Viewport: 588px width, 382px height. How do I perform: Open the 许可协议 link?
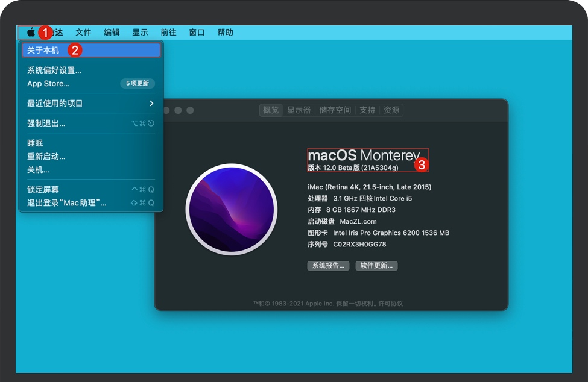[391, 304]
